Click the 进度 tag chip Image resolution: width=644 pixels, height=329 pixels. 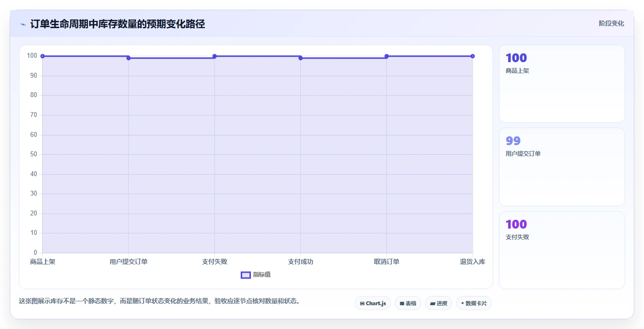(438, 303)
